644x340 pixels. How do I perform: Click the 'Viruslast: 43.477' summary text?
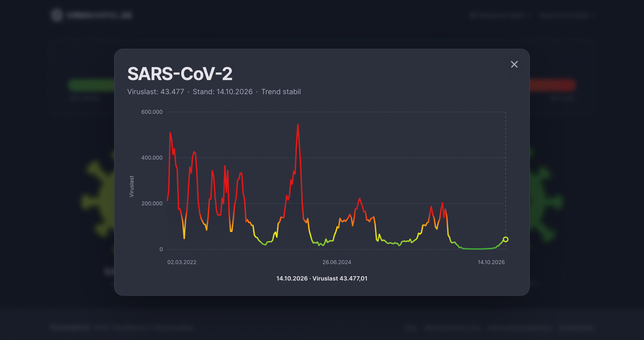pos(156,91)
